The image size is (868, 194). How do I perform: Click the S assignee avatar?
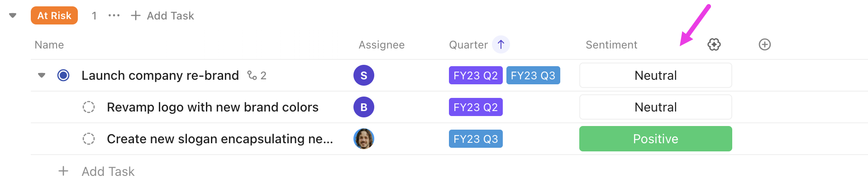(x=363, y=75)
